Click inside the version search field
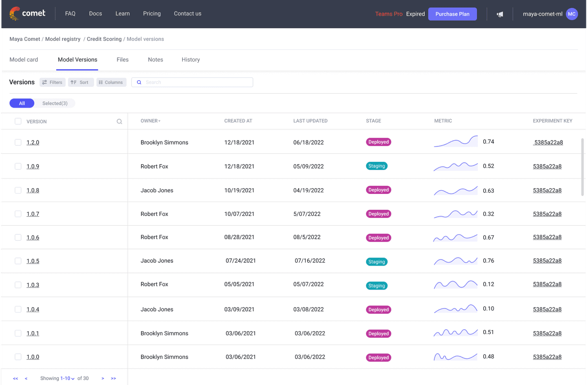The image size is (588, 385). coord(192,82)
